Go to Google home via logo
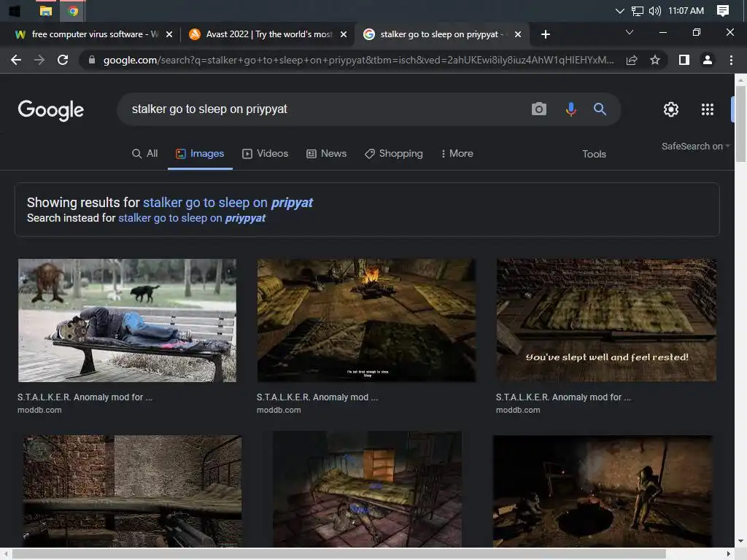 point(51,110)
